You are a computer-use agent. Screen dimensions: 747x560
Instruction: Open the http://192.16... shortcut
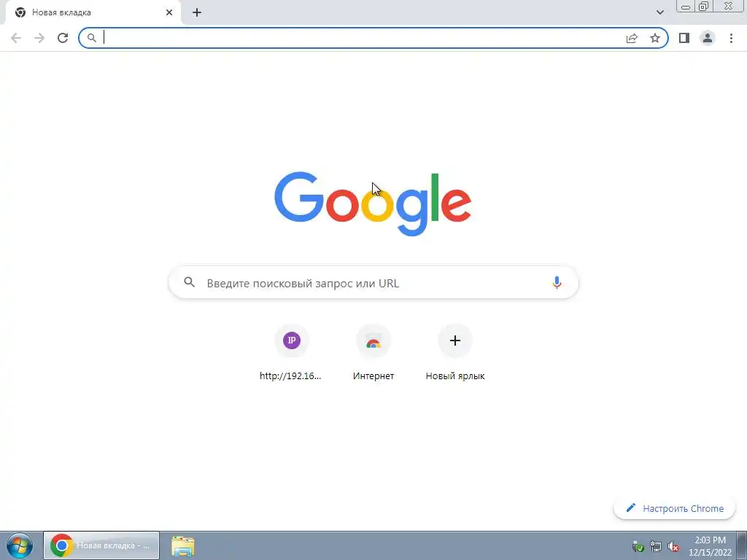[290, 352]
